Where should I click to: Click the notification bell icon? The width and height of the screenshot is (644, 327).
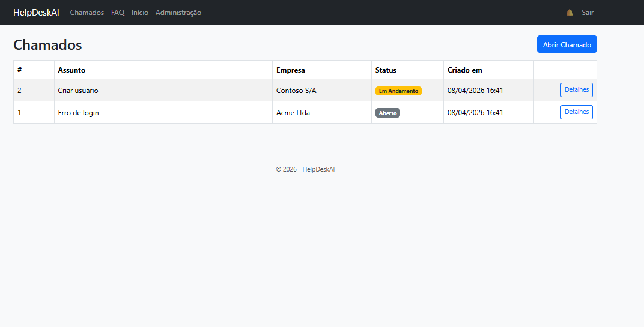[570, 13]
